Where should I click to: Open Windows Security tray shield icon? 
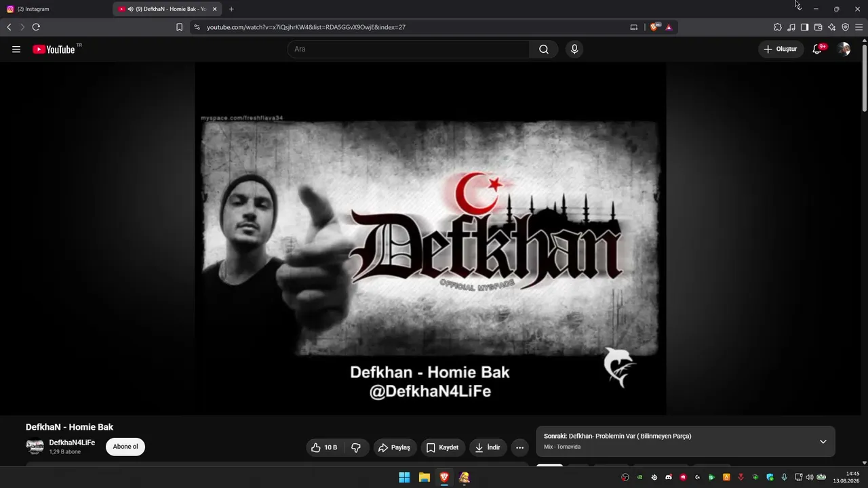pos(770,477)
